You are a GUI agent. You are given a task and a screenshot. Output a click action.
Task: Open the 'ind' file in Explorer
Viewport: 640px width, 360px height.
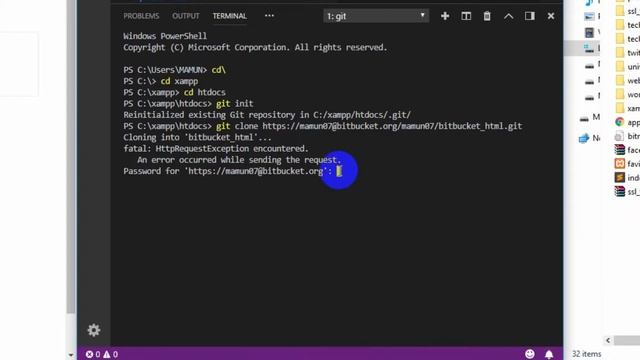628,178
